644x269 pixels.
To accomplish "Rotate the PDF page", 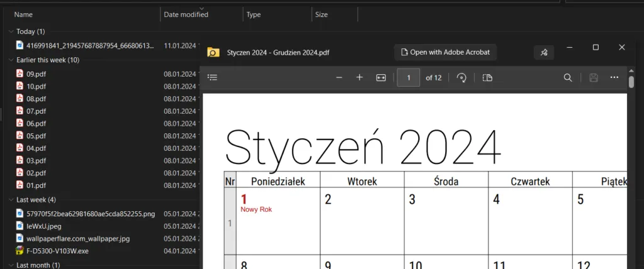I will [x=461, y=77].
